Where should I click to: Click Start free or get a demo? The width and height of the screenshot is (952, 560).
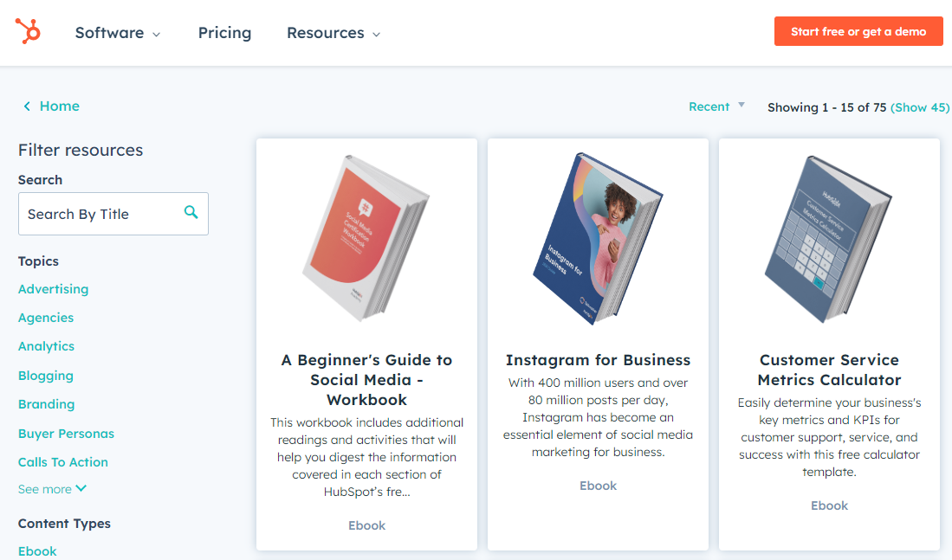[858, 31]
